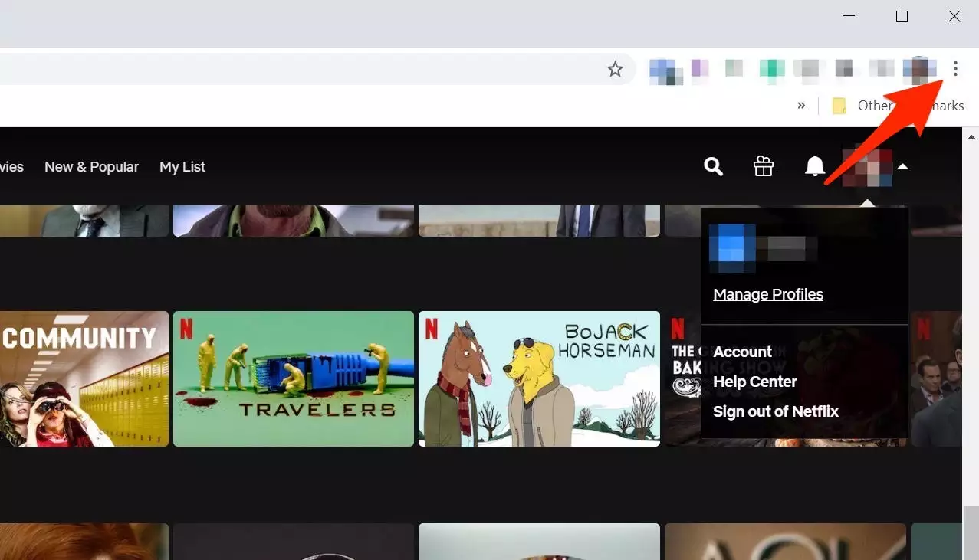The image size is (979, 560).
Task: Open the Travelers show thumbnail
Action: 293,378
